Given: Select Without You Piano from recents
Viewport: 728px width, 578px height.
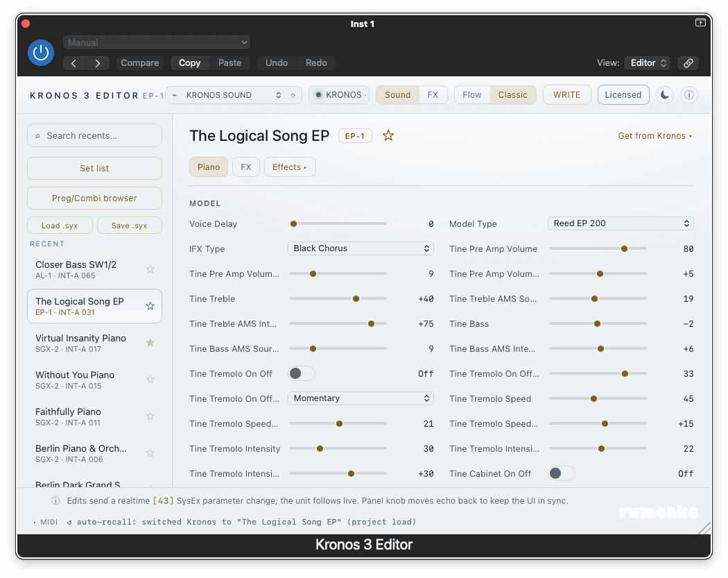Looking at the screenshot, I should click(x=94, y=380).
